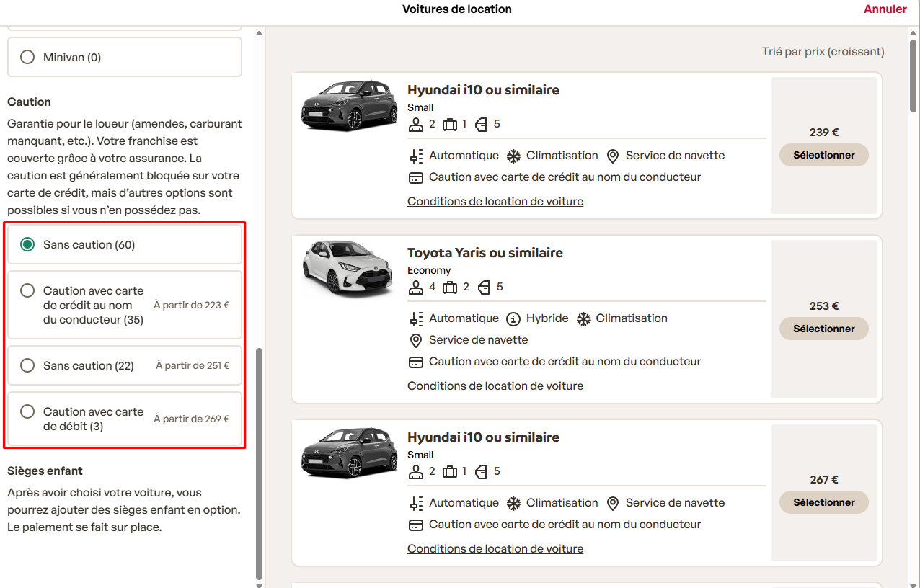Viewport: 920px width, 588px height.
Task: Choose Caution avec carte de crédit (35)
Action: [x=124, y=305]
